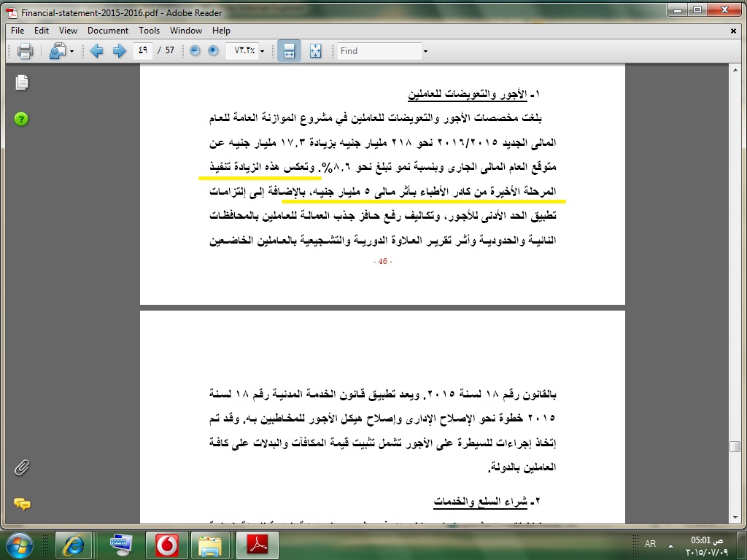The width and height of the screenshot is (747, 560).
Task: Go to previous page with the left arrow
Action: tap(96, 50)
